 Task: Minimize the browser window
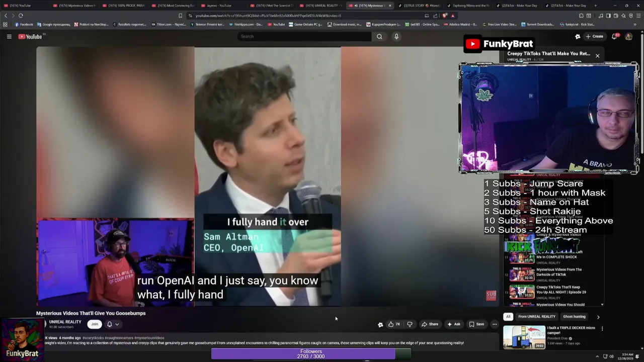point(615,6)
